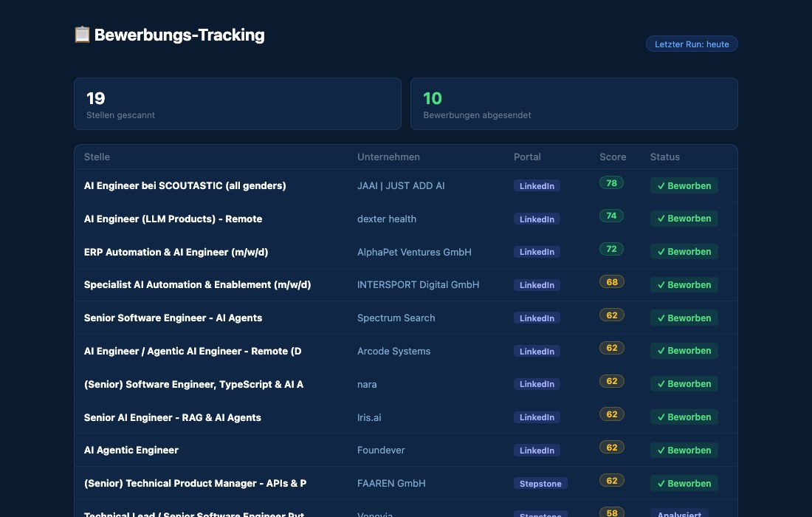Click the Stelle column header

tap(97, 157)
